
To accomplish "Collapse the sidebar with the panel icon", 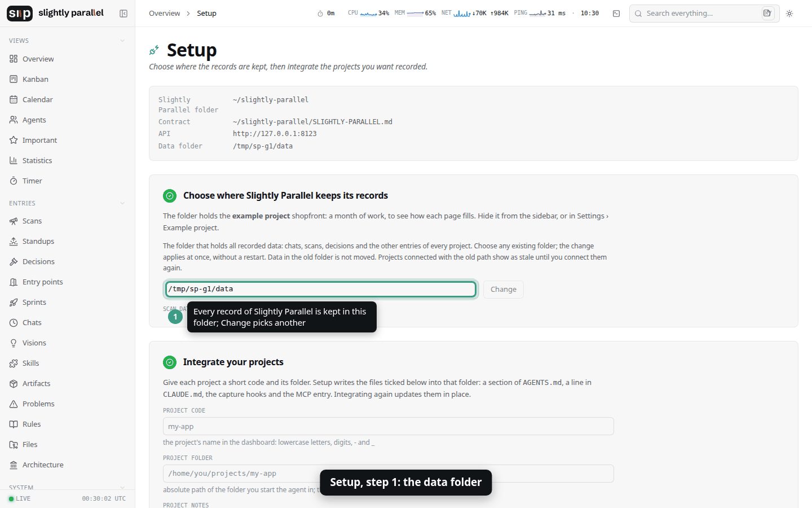I will pyautogui.click(x=123, y=14).
